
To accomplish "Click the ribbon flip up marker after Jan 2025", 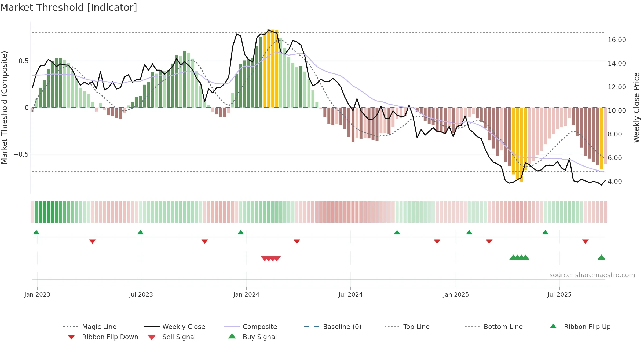I will coord(469,232).
